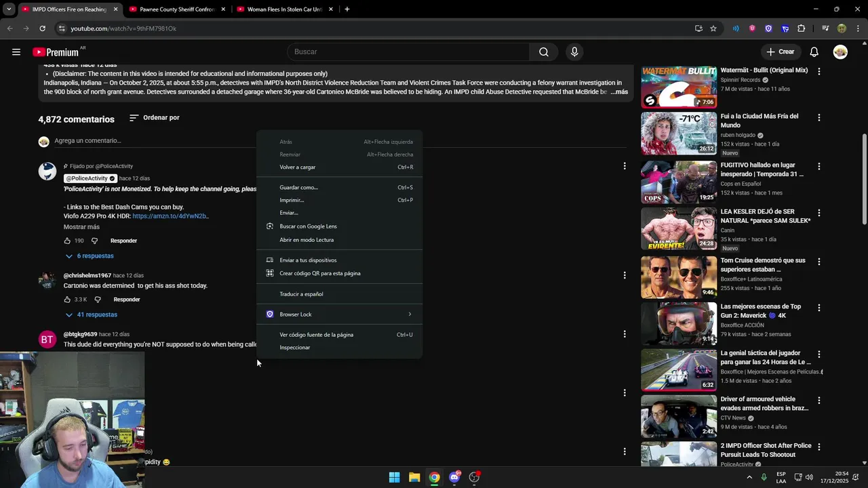Open options for Watermät - Bullit video
Viewport: 868px width, 488px height.
click(818, 71)
